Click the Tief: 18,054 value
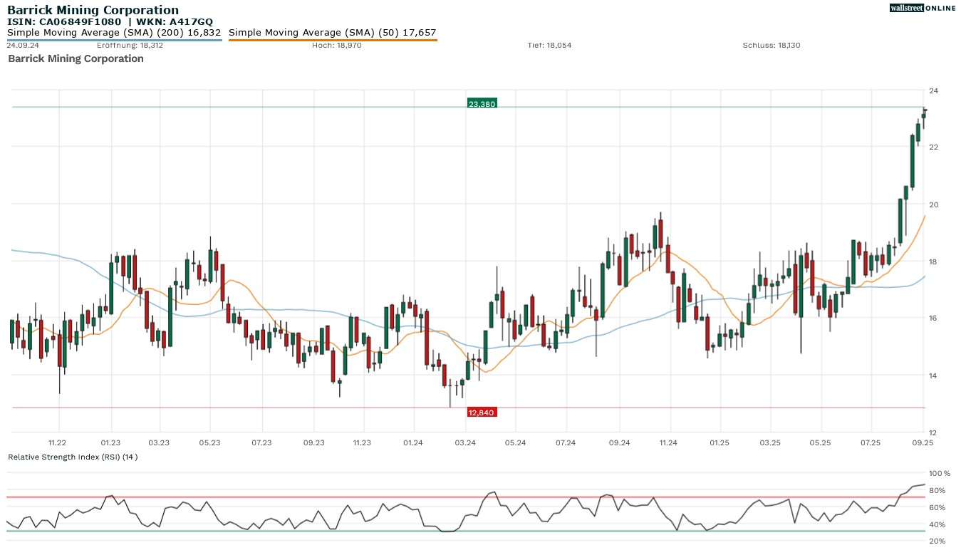This screenshot has width=961, height=560. (549, 46)
